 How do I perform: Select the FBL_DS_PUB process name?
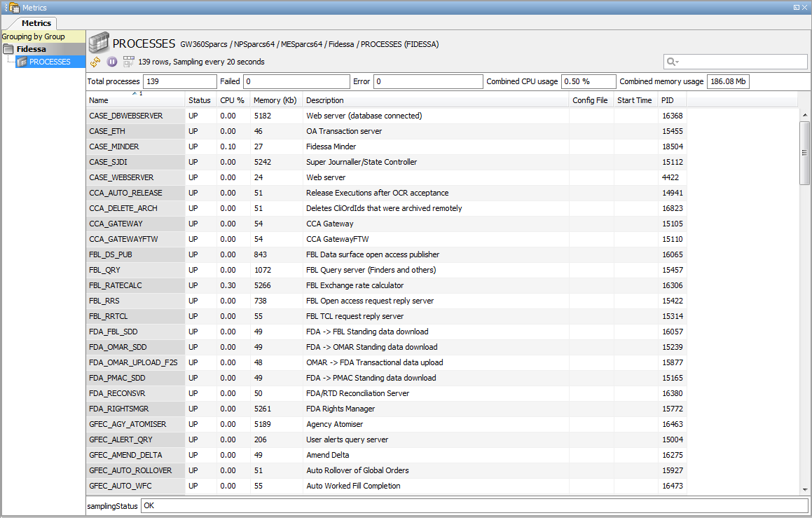click(110, 254)
